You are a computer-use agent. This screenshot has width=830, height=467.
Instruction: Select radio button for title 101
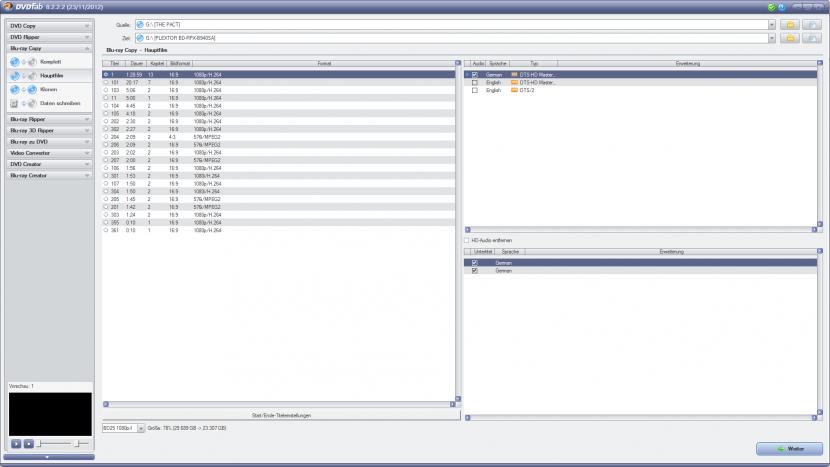point(106,83)
